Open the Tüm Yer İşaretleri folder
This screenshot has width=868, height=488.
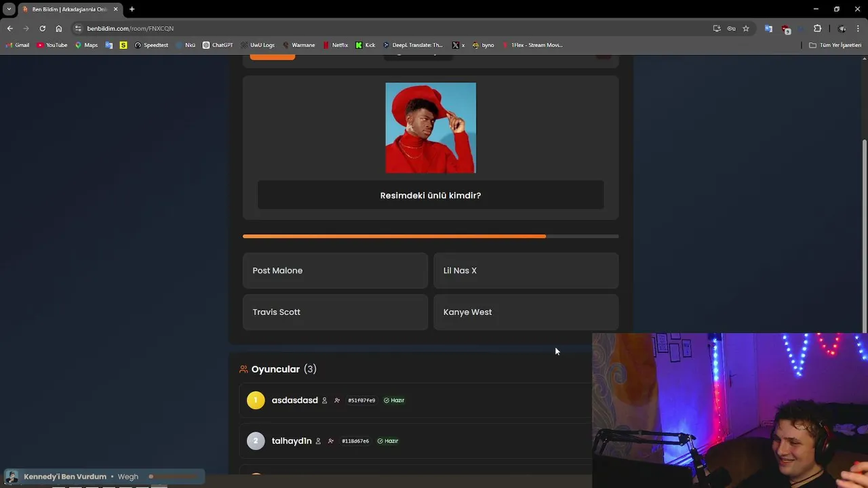[835, 45]
